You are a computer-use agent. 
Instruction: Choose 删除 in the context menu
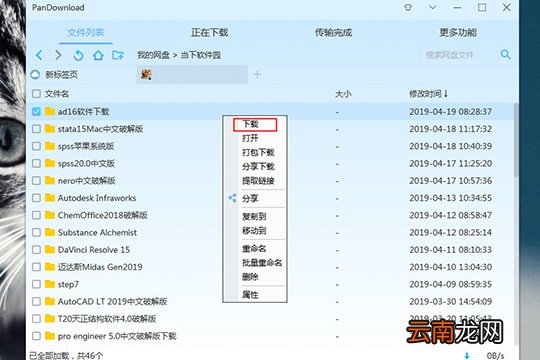click(x=250, y=277)
